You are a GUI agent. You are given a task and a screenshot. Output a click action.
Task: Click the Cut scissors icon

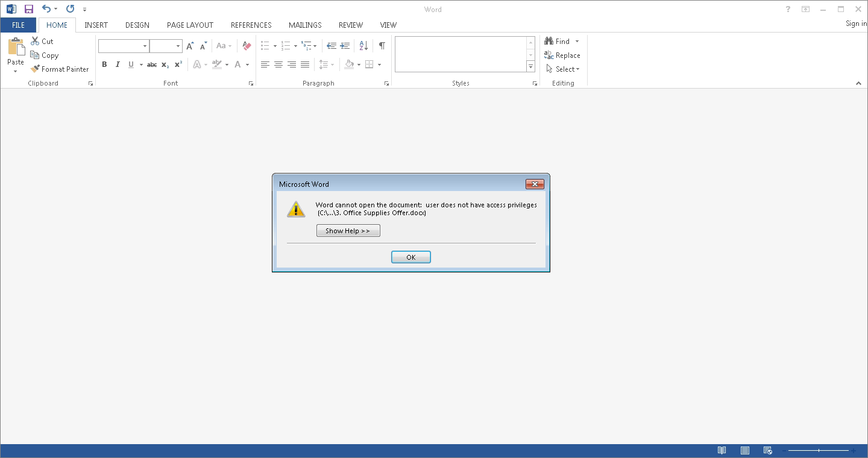click(x=35, y=41)
